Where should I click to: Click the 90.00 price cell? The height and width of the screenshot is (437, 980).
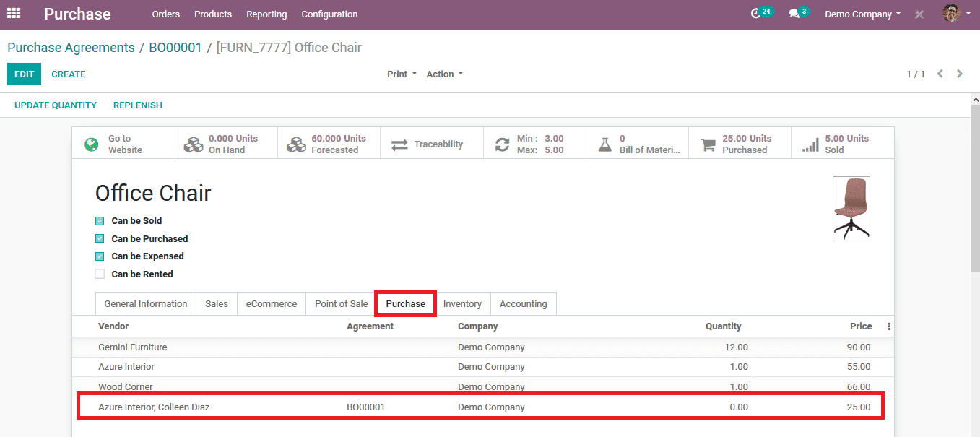[859, 347]
